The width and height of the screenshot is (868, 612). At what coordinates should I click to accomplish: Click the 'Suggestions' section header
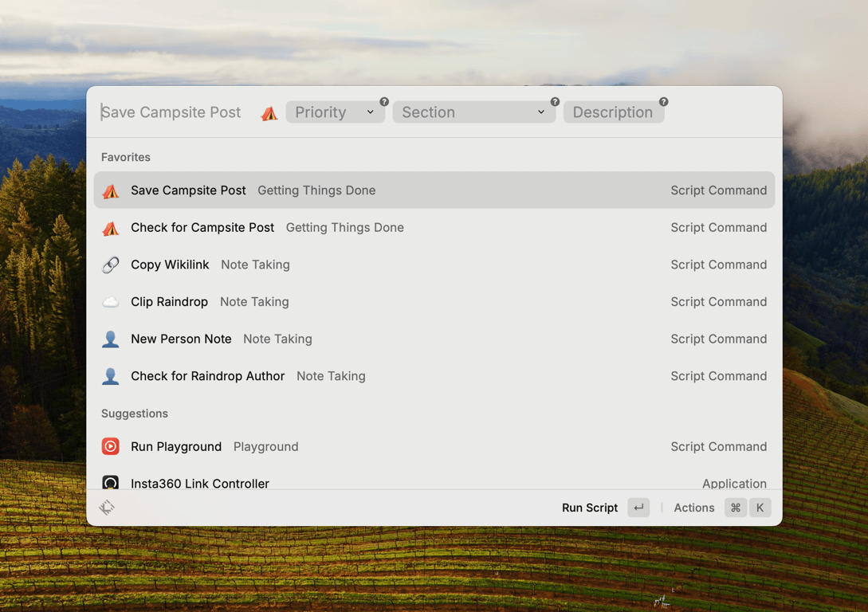135,414
